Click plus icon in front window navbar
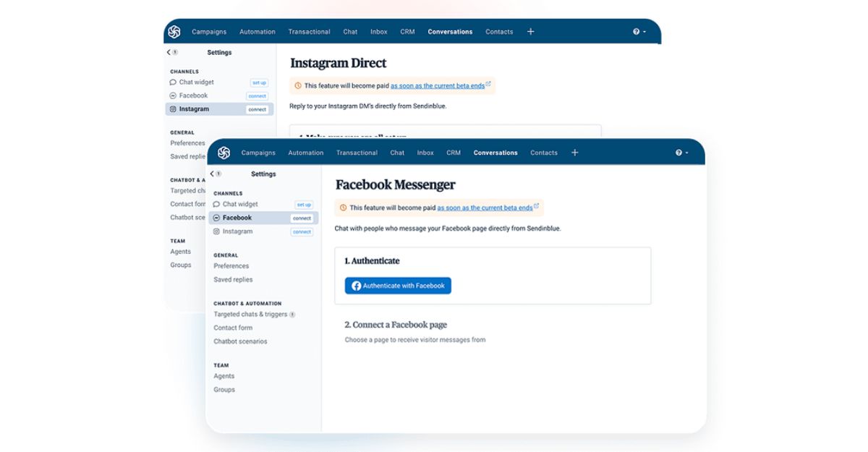The image size is (868, 452). (x=575, y=153)
